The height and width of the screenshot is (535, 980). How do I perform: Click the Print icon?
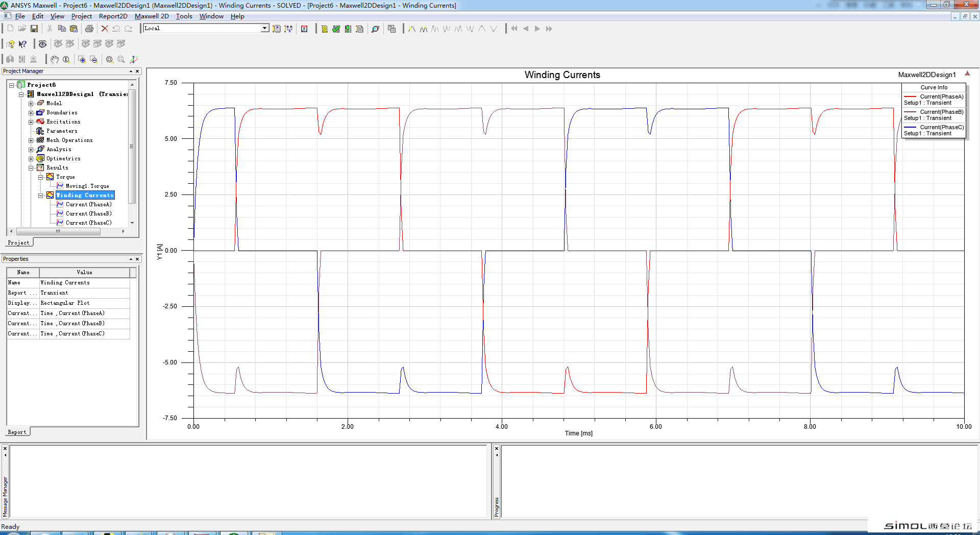(x=89, y=29)
